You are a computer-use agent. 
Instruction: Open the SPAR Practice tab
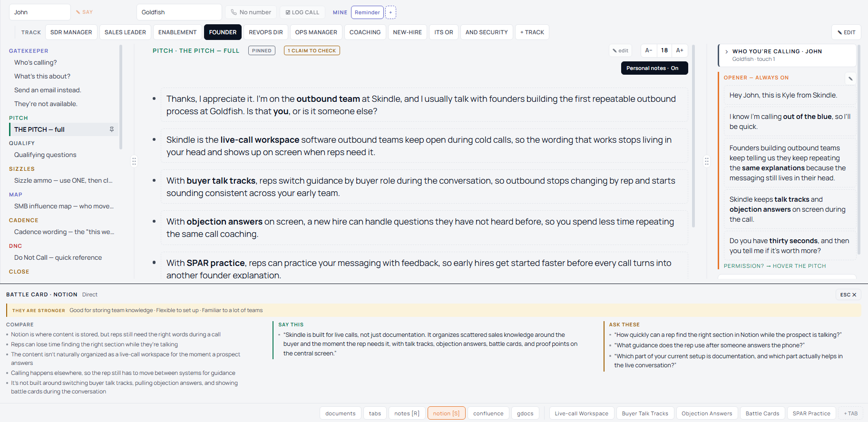811,413
